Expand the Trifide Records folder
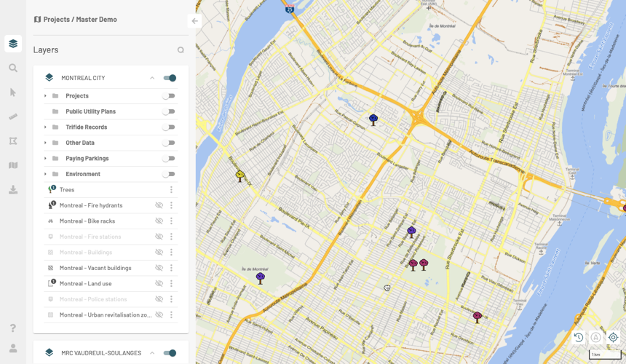The width and height of the screenshot is (626, 364). (x=45, y=127)
